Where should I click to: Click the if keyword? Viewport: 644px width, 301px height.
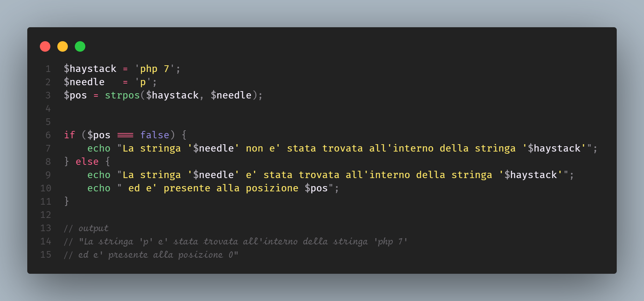[x=70, y=135]
